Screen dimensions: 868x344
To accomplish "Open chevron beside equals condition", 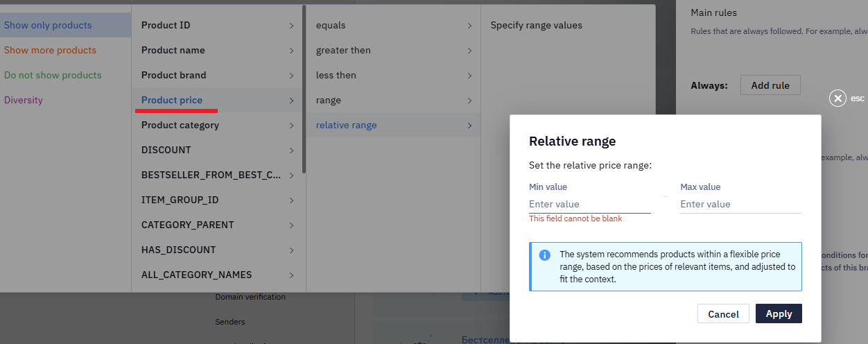I will point(469,26).
